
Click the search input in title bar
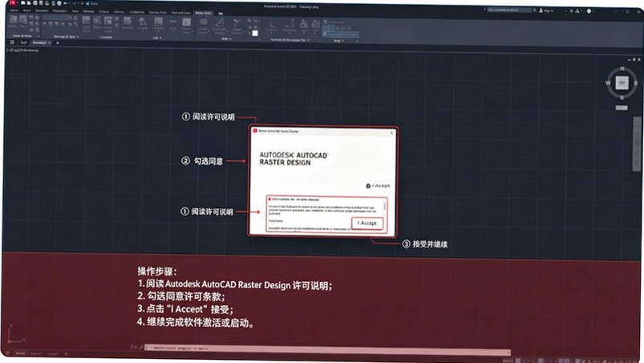click(x=509, y=10)
